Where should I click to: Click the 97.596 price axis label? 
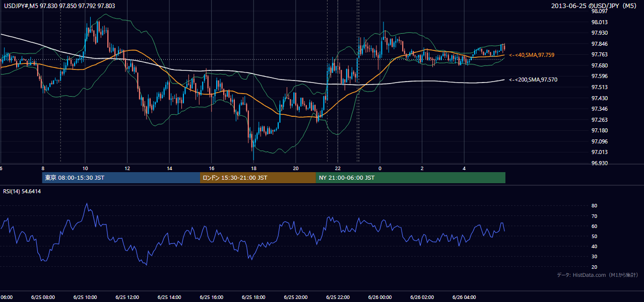tap(599, 77)
